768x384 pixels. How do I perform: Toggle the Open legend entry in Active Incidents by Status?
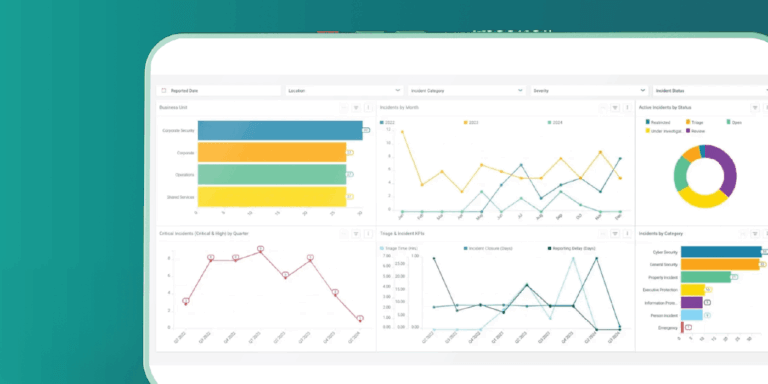734,122
